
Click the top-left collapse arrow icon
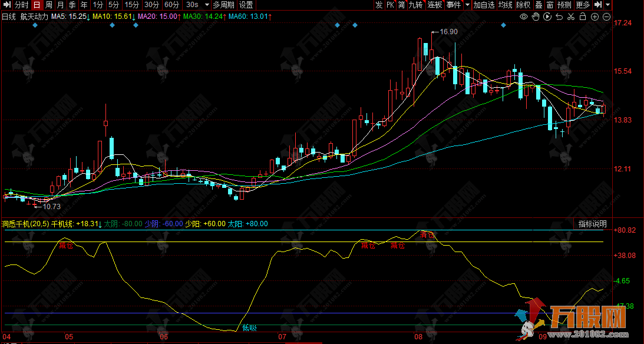tap(6, 5)
